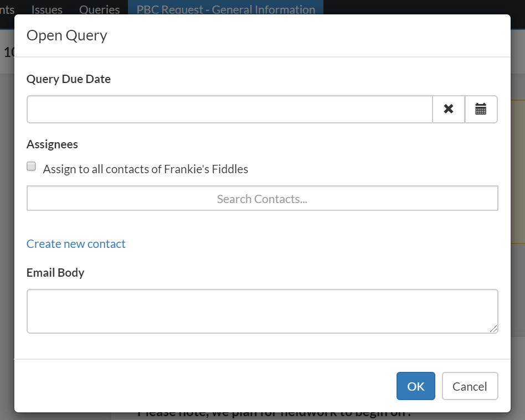Viewport: 525px width, 420px height.
Task: Open the Search Contacts dropdown field
Action: click(262, 198)
